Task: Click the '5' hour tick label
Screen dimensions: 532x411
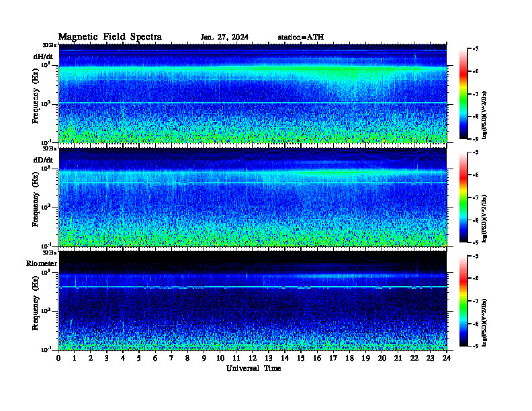Action: click(x=139, y=359)
